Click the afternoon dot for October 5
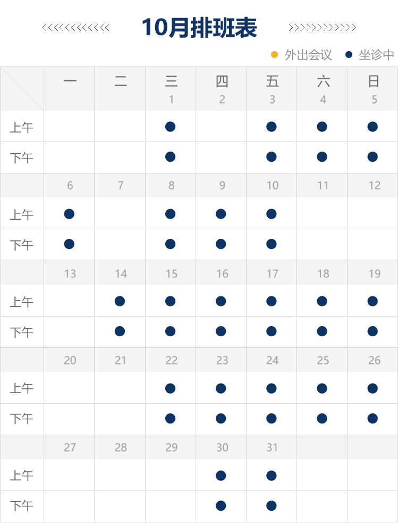 coord(372,157)
